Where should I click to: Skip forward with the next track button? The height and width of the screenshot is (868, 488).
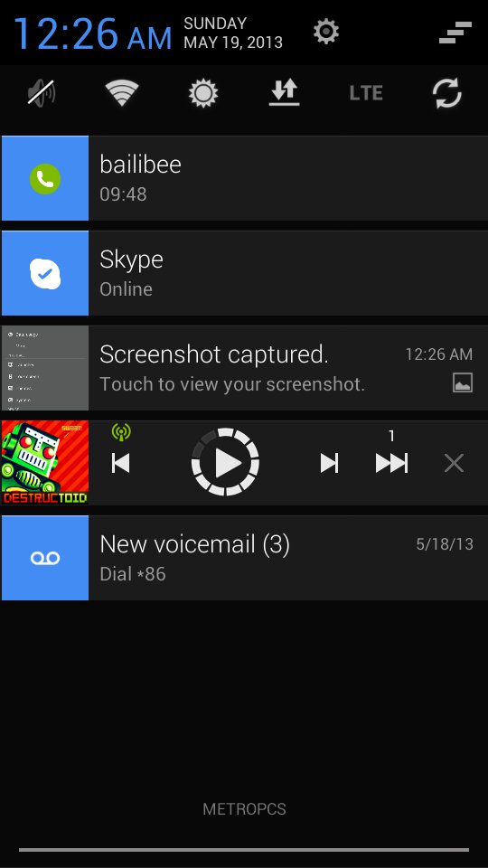click(329, 463)
